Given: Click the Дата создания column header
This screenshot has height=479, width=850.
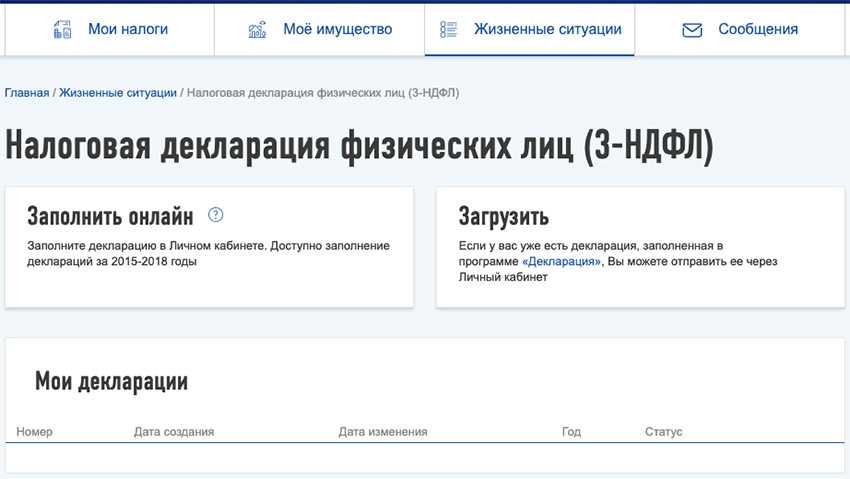Looking at the screenshot, I should [174, 432].
